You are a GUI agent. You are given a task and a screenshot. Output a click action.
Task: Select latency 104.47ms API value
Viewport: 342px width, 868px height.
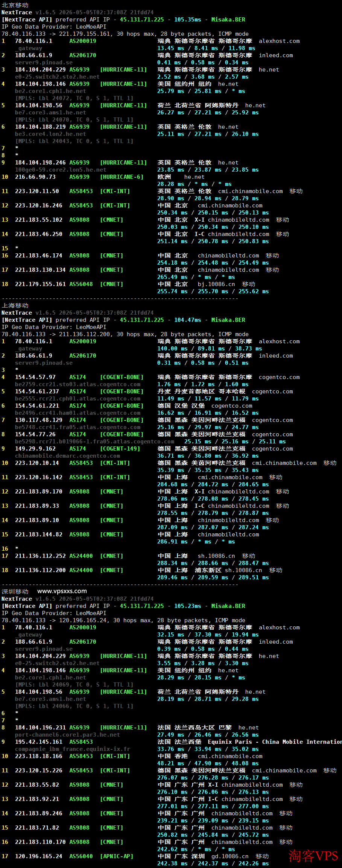tap(188, 320)
